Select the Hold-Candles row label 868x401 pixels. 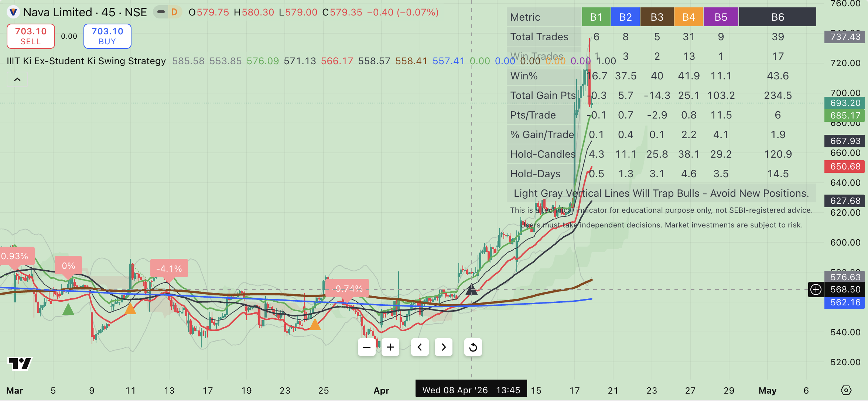tap(543, 154)
